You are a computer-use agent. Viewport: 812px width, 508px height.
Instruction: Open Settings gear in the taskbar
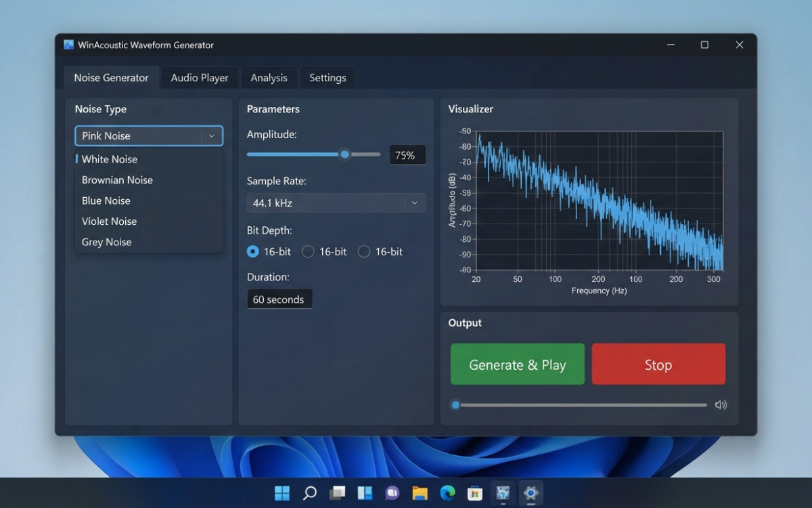pos(531,493)
